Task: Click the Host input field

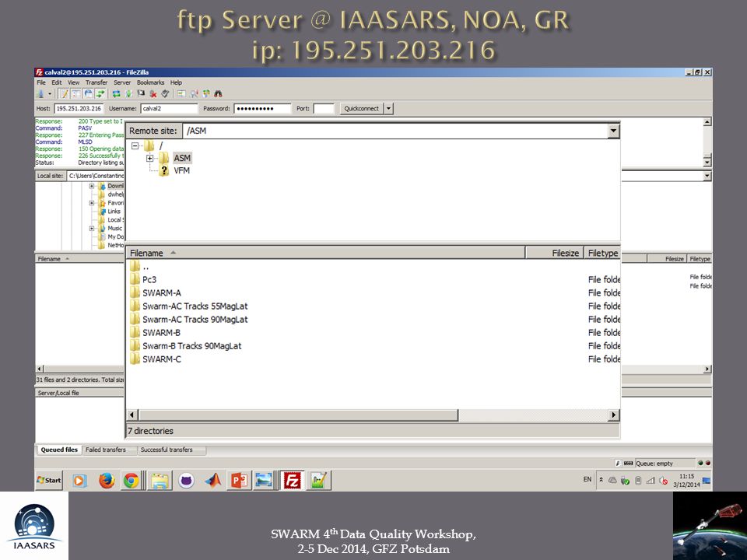Action: (79, 109)
